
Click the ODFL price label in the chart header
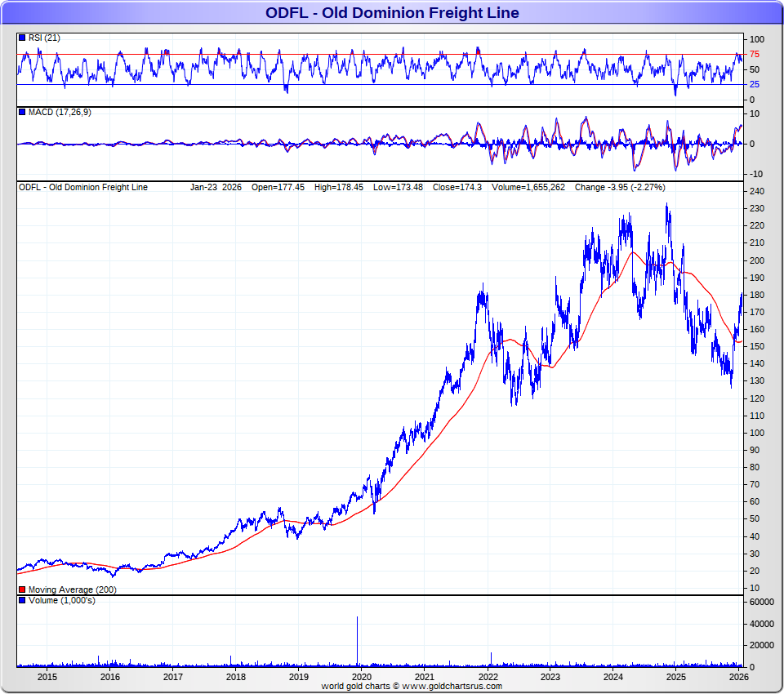[x=83, y=187]
